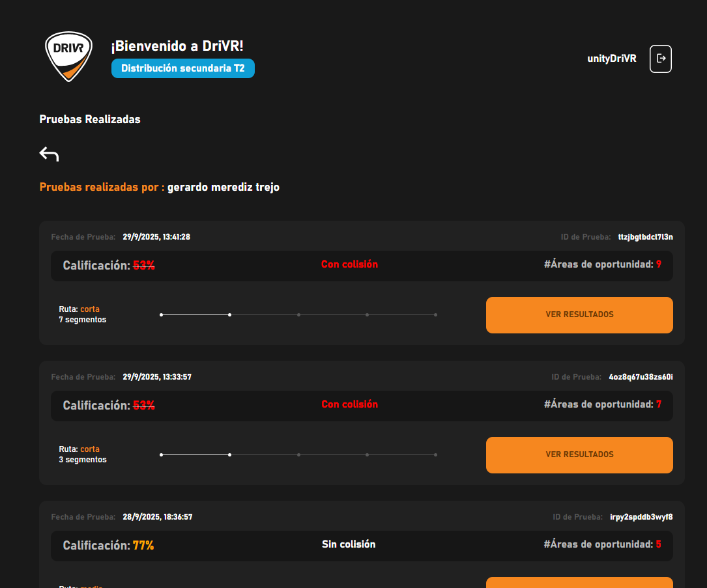Screen dimensions: 707x588
Task: Go back with the return arrow
Action: click(49, 154)
